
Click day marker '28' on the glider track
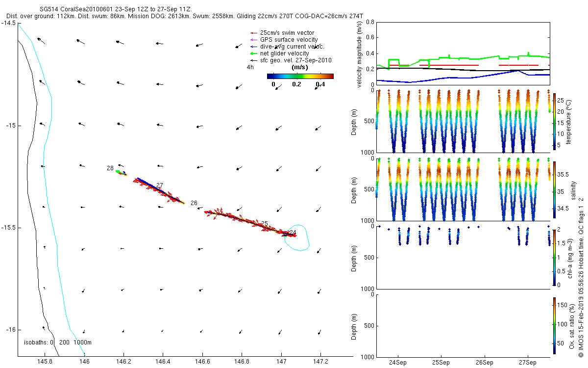110,168
